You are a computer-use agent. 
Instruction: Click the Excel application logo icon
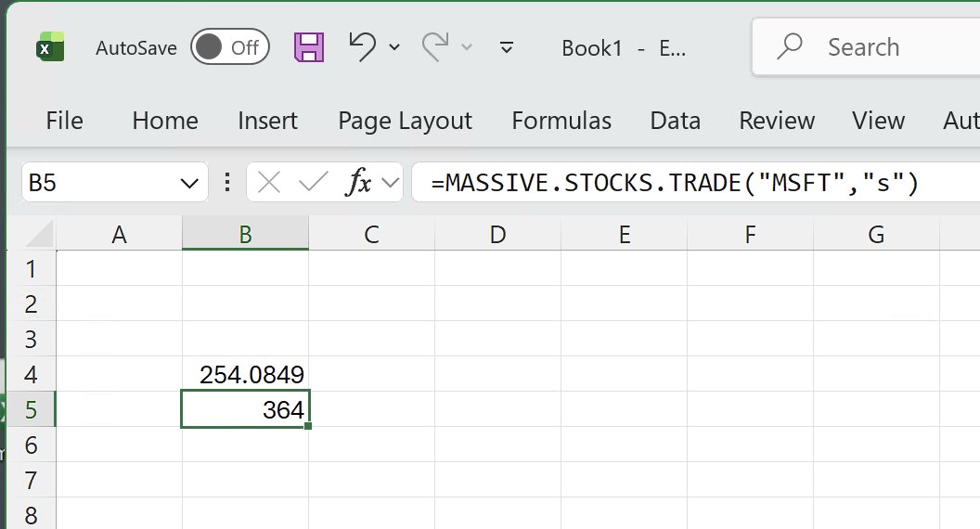tap(50, 47)
